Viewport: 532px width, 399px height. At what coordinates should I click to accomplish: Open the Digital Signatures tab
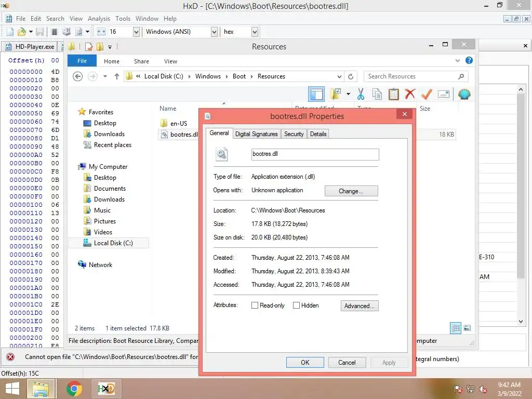257,134
